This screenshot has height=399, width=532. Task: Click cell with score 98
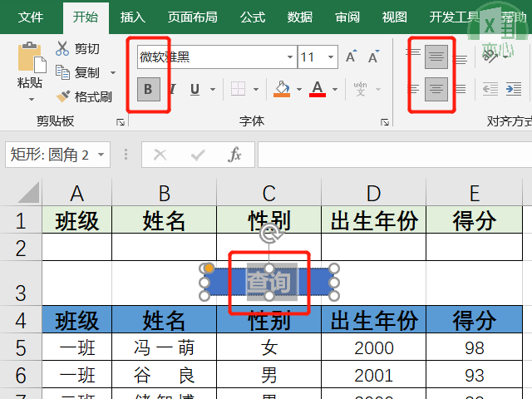pos(475,347)
